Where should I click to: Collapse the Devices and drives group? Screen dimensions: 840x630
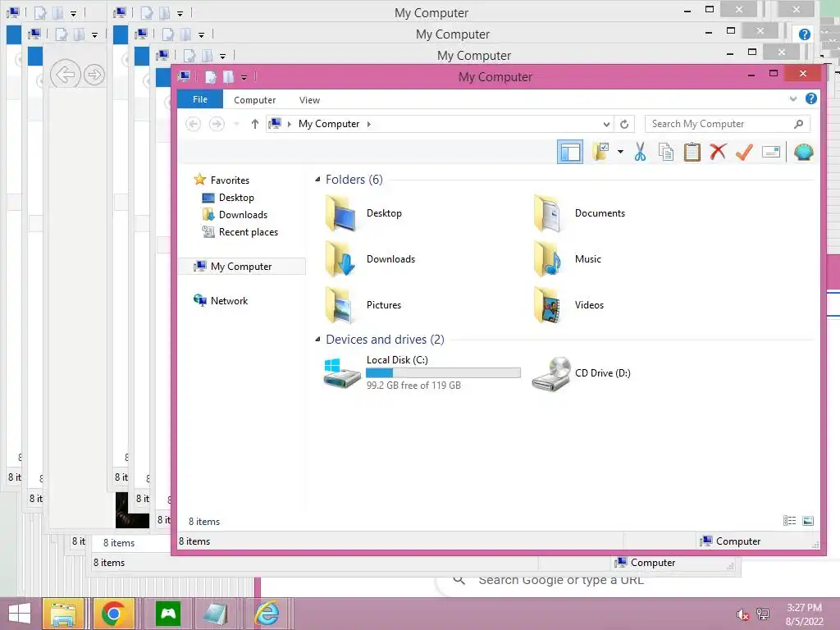(x=317, y=339)
